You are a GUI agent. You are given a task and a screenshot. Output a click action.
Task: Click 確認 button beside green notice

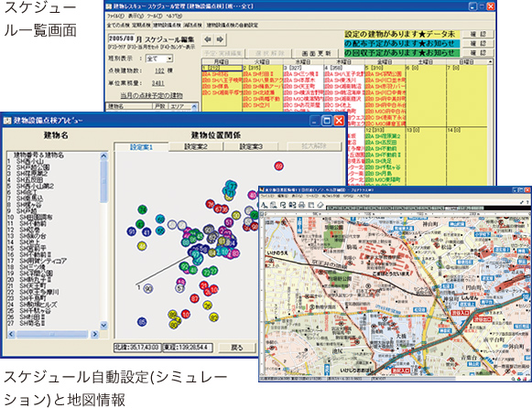[x=478, y=52]
